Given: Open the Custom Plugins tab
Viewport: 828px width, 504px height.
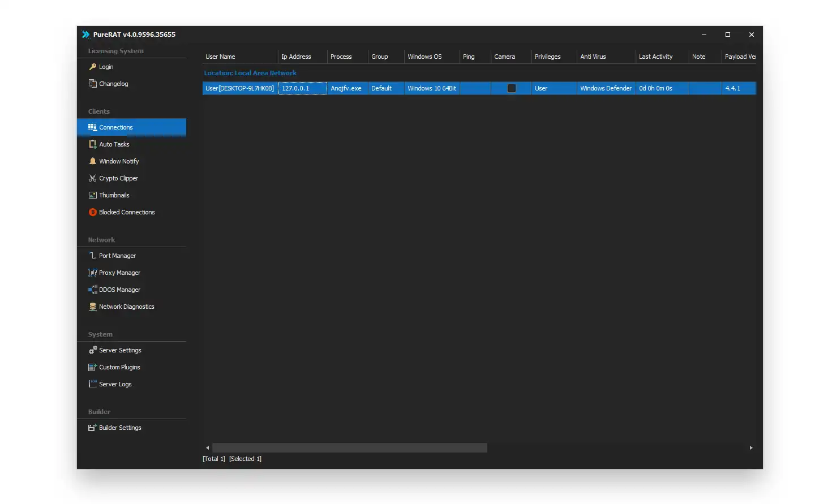Looking at the screenshot, I should [119, 367].
